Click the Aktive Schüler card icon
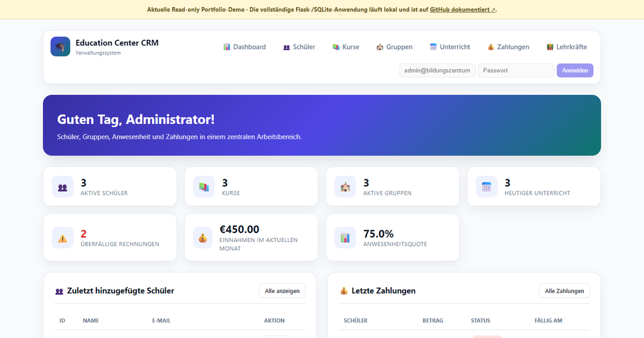The image size is (644, 338). (63, 187)
